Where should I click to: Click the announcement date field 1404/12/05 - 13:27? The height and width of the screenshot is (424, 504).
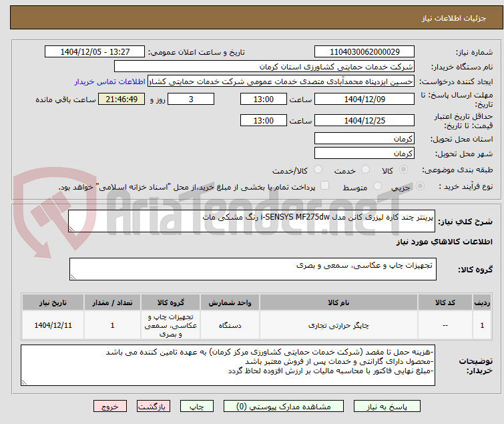[95, 52]
